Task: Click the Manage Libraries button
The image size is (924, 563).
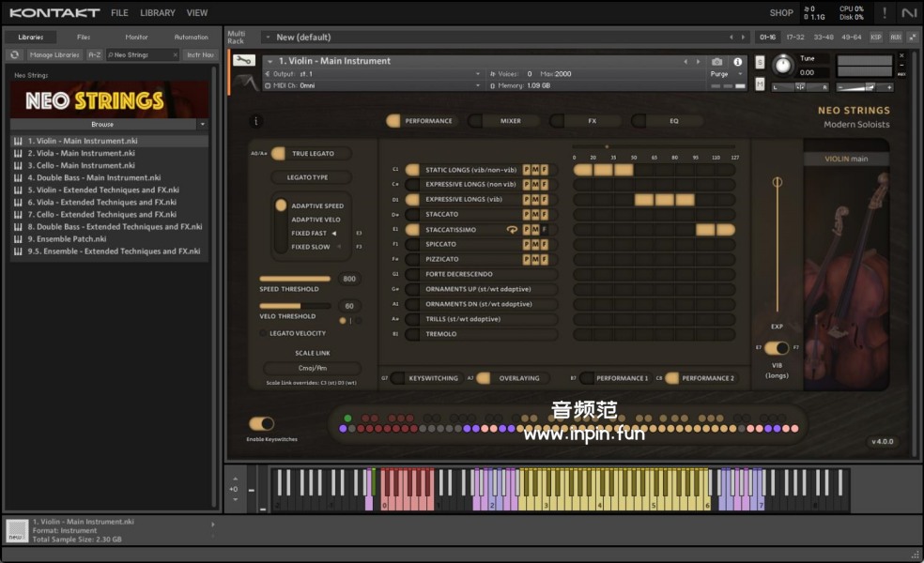Action: (54, 55)
